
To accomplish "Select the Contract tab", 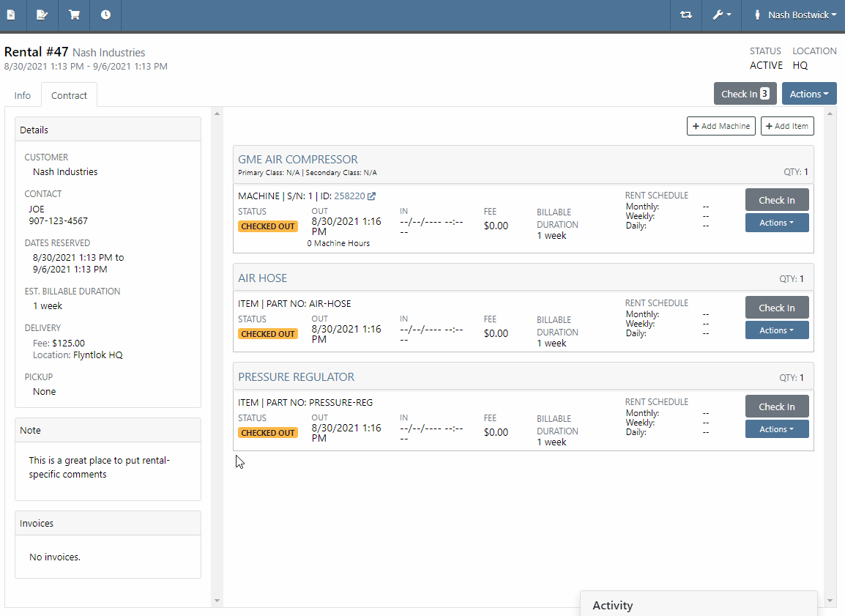I will pyautogui.click(x=69, y=95).
